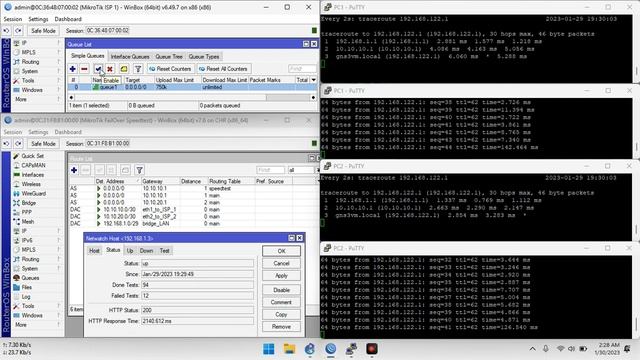Image resolution: width=640 pixels, height=360 pixels.
Task: Switch to Interface Queues tab
Action: (x=130, y=57)
